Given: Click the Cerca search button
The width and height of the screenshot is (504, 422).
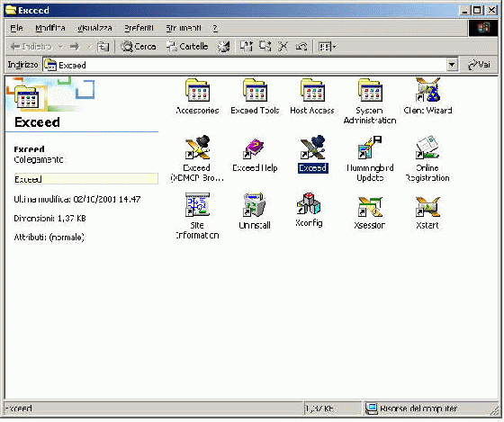Looking at the screenshot, I should [139, 47].
